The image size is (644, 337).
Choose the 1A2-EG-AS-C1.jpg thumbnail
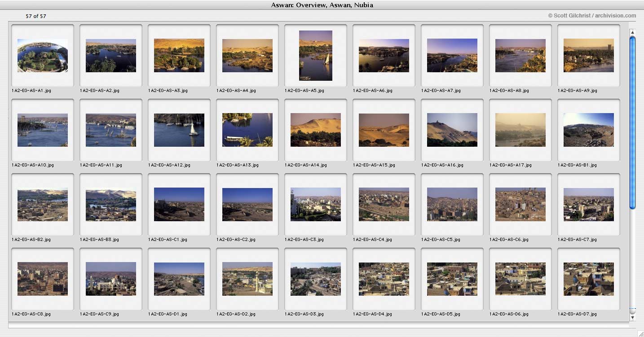(179, 205)
